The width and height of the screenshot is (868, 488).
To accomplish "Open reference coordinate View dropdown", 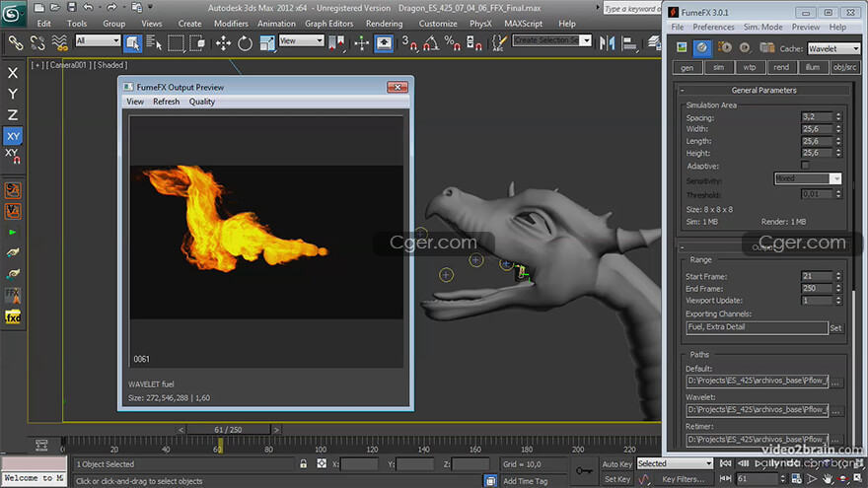I will 301,41.
